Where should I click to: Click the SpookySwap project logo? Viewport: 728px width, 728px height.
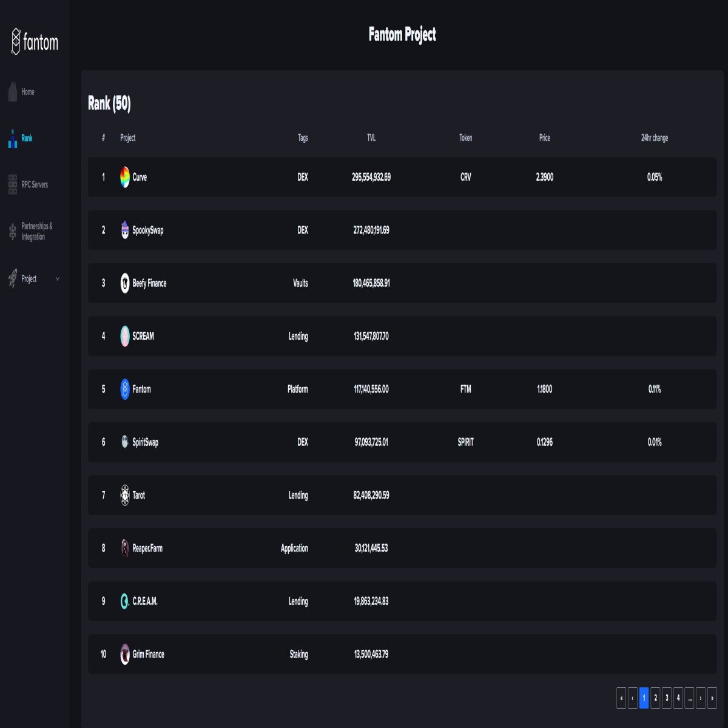[124, 230]
